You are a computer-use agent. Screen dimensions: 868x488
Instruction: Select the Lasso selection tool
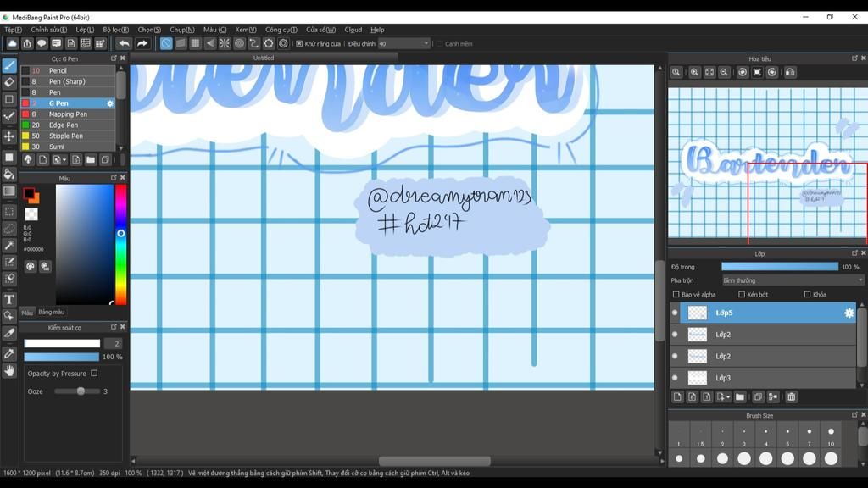(9, 228)
